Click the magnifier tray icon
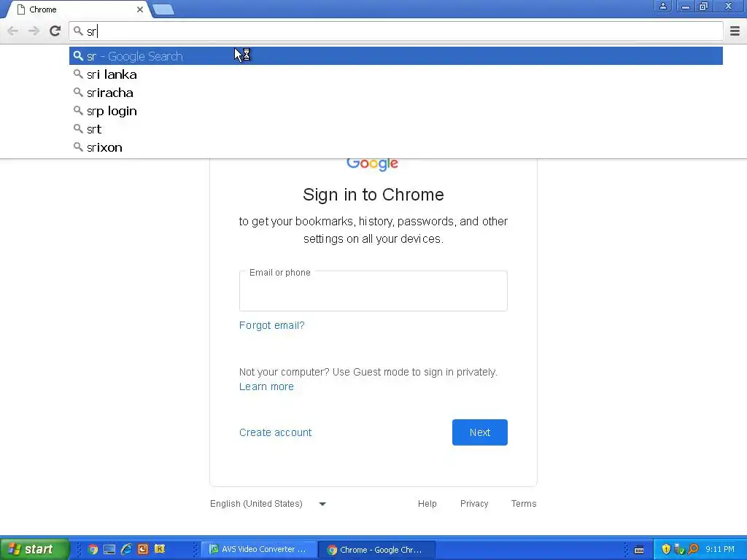Viewport: 747px width, 560px height. click(x=693, y=550)
